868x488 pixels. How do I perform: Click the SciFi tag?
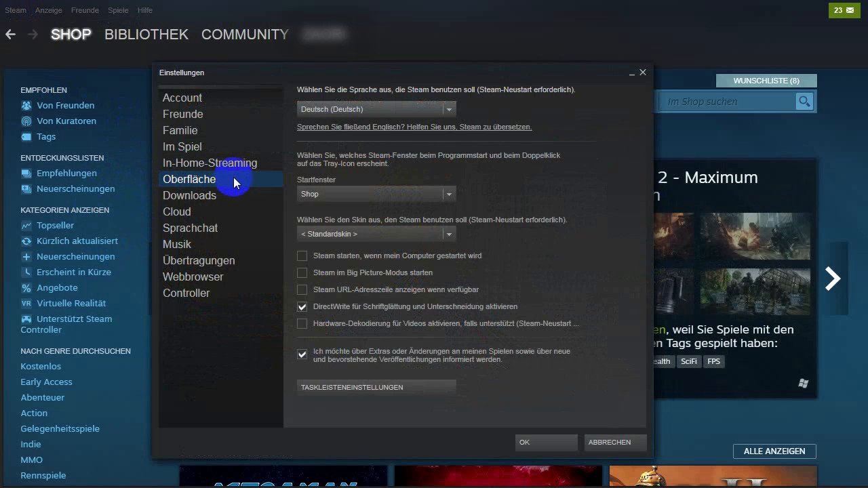689,361
